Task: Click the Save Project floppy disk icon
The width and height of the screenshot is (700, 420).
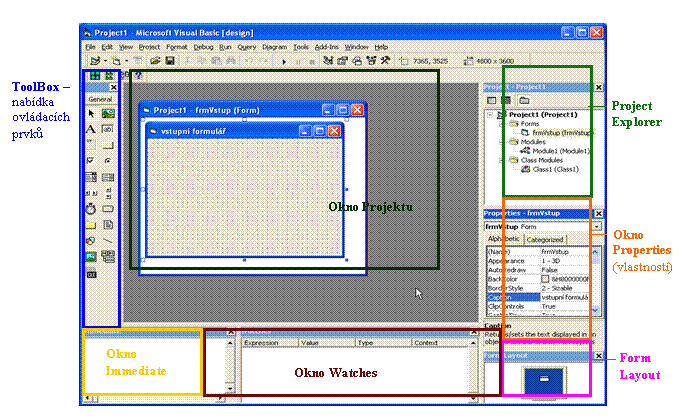Action: point(170,61)
